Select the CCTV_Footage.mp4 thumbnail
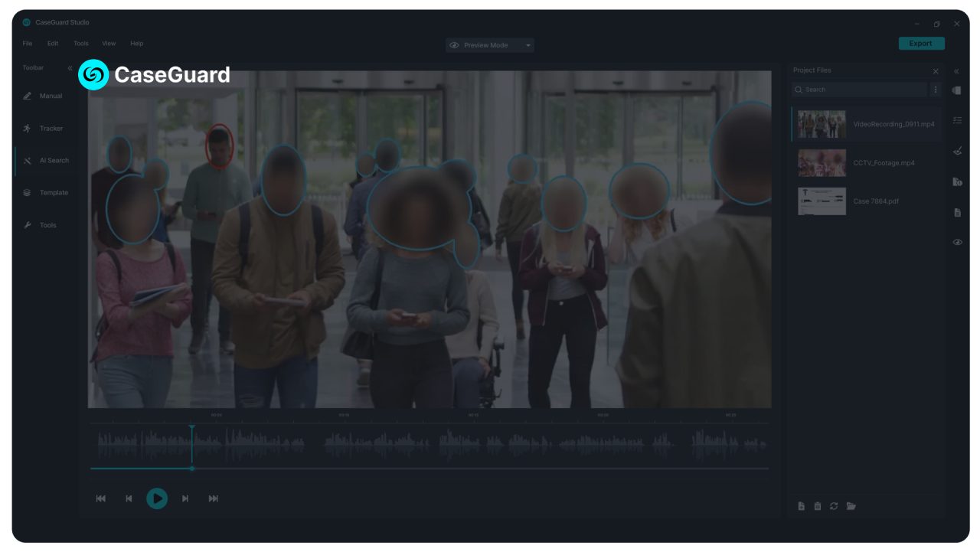This screenshot has width=980, height=552. [x=822, y=162]
